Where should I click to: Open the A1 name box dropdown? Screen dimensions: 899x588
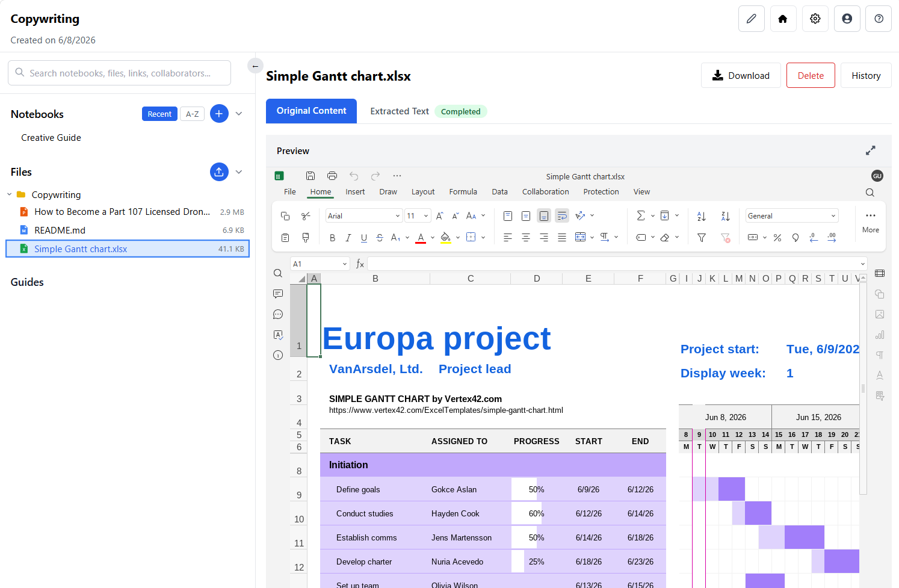(x=345, y=264)
